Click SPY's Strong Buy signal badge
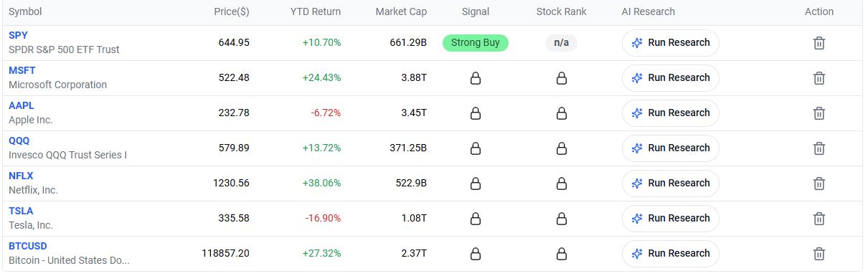This screenshot has height=276, width=868. pyautogui.click(x=475, y=43)
